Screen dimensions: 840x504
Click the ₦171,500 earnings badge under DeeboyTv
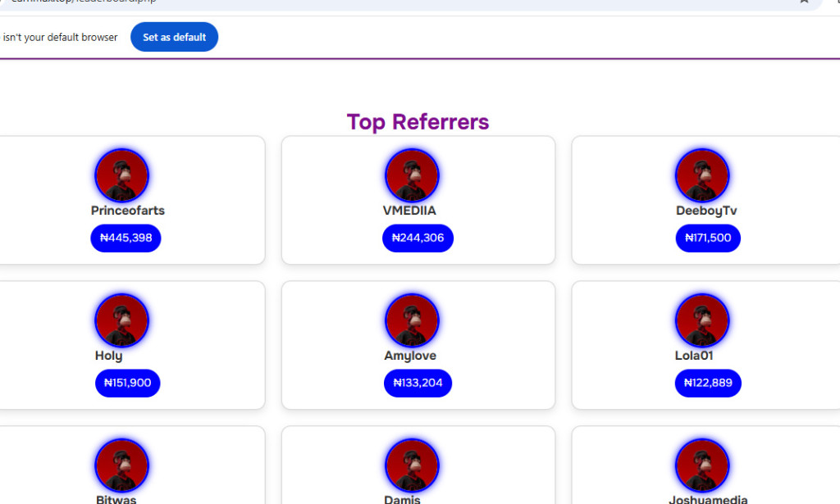[x=707, y=238]
